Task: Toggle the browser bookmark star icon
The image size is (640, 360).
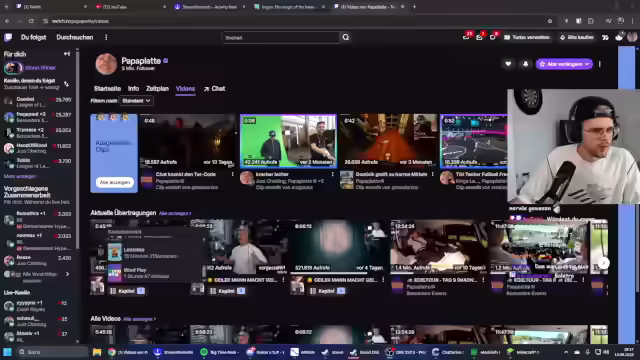Action: pos(550,21)
